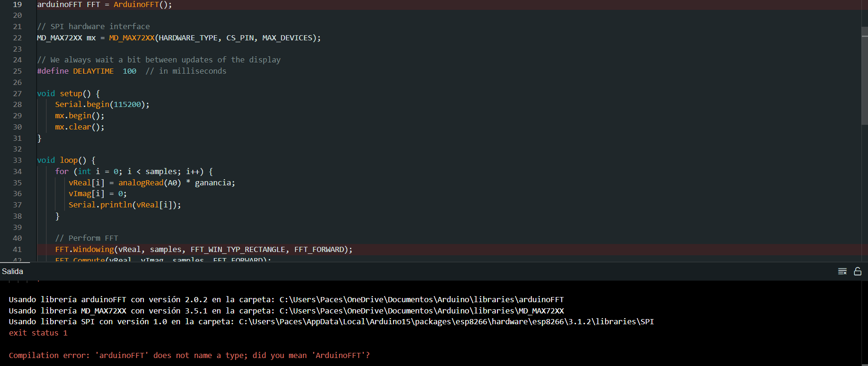Click the '// Perform FFT' comment
The height and width of the screenshot is (366, 868).
(x=87, y=238)
